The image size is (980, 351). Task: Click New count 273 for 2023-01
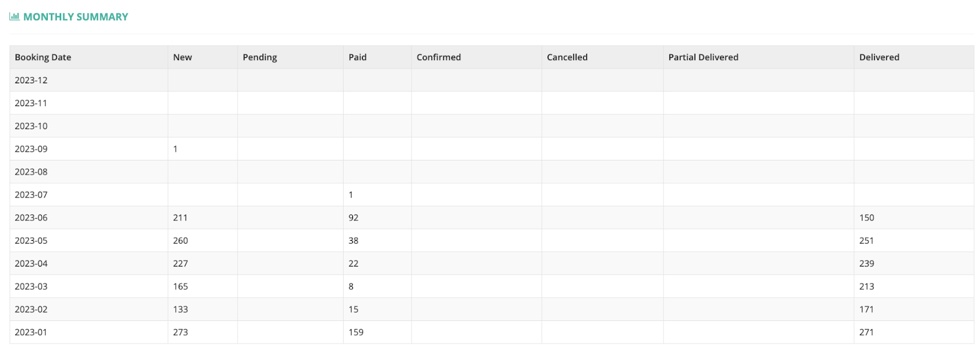tap(180, 332)
